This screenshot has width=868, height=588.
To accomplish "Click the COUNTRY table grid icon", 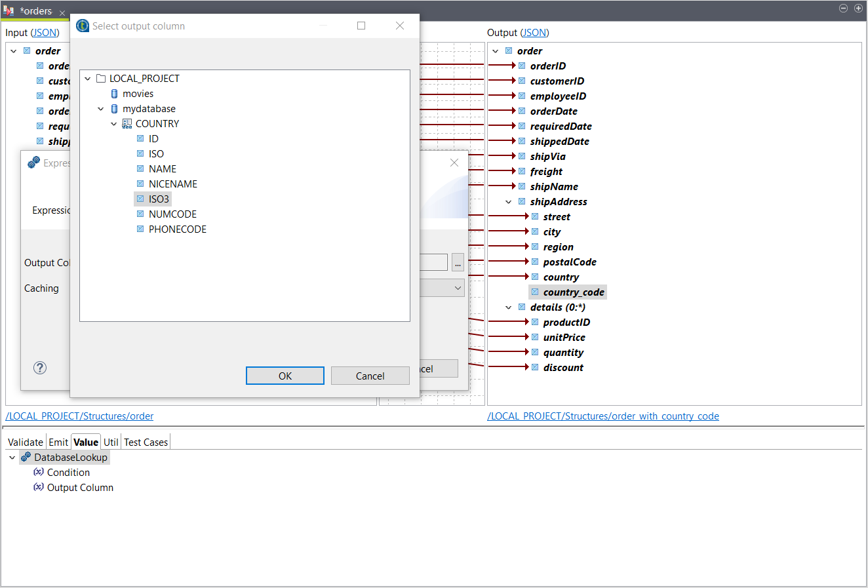I will tap(127, 123).
